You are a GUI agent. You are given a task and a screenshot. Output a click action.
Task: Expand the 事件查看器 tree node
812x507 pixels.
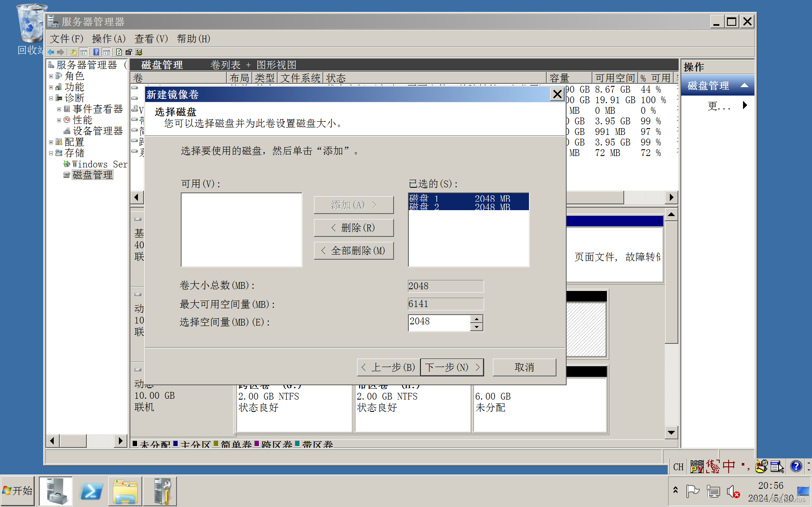tap(59, 110)
